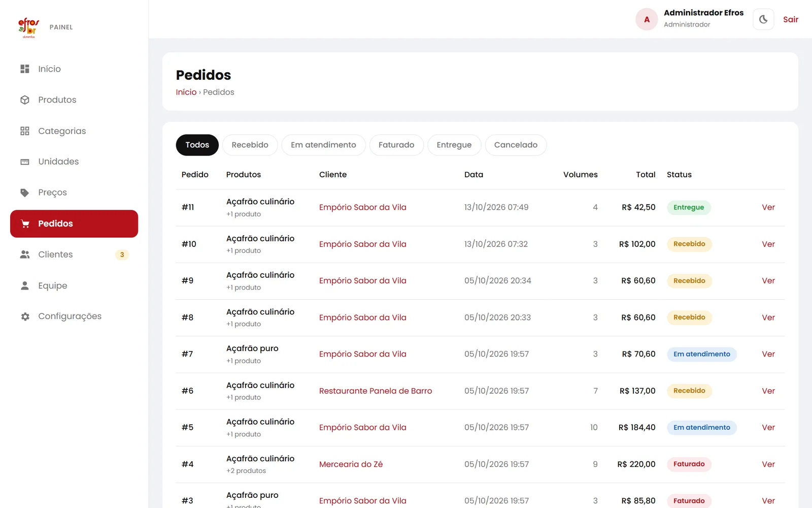Screen dimensions: 812x508
Task: Open client Restaurante Panela de Barro
Action: (x=376, y=391)
